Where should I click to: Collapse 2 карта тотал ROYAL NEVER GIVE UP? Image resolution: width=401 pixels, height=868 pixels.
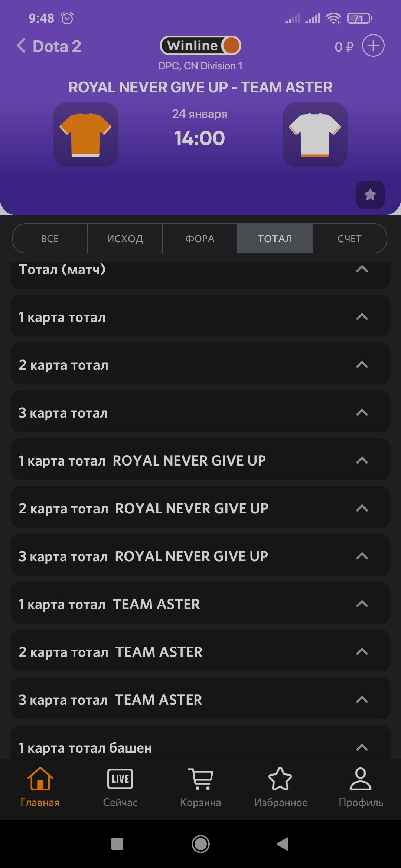pyautogui.click(x=362, y=508)
